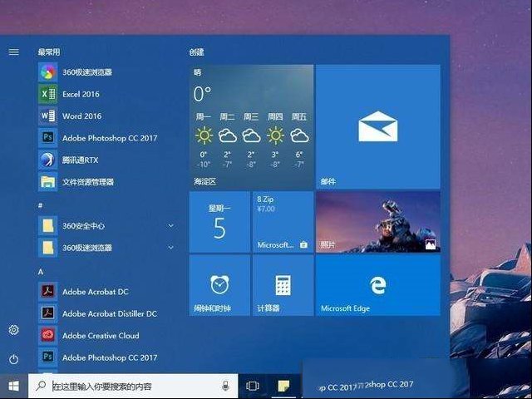
Task: Click 周五 forecast in weather tile
Action: pos(299,141)
